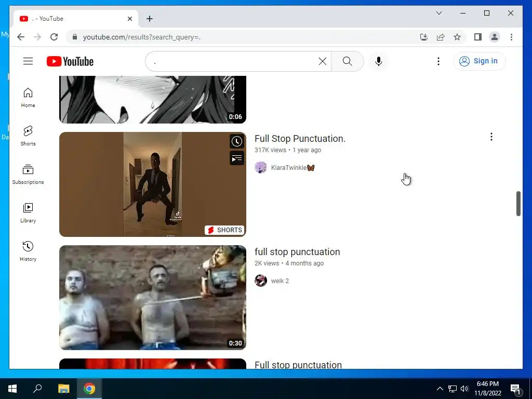Open video title Full Stop Punctuation.
The image size is (532, 399).
point(300,138)
